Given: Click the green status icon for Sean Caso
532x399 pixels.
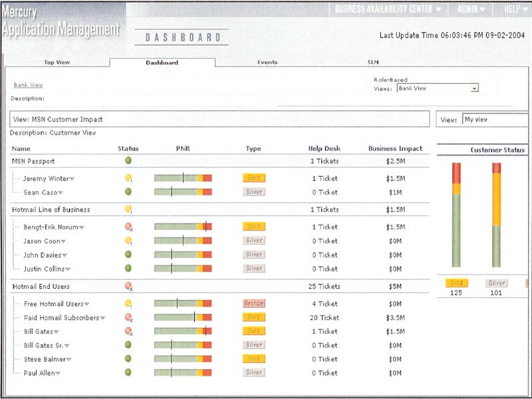Looking at the screenshot, I should pos(128,192).
